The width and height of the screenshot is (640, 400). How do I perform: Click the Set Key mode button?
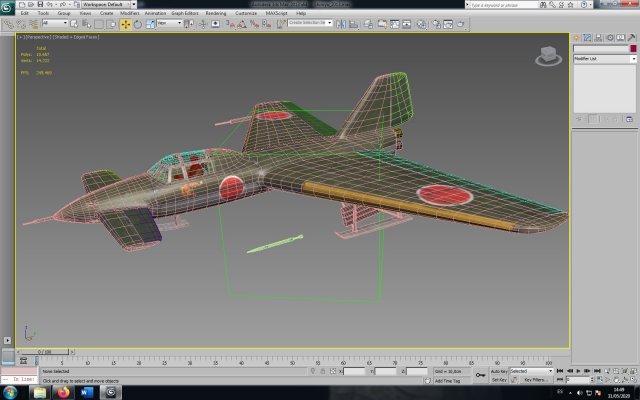click(x=499, y=380)
